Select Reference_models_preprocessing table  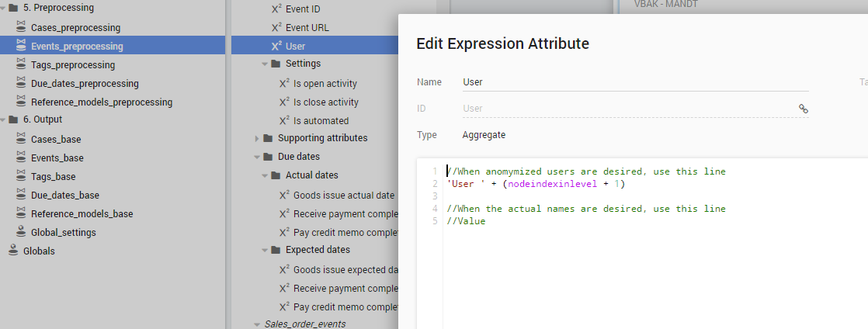click(x=101, y=102)
